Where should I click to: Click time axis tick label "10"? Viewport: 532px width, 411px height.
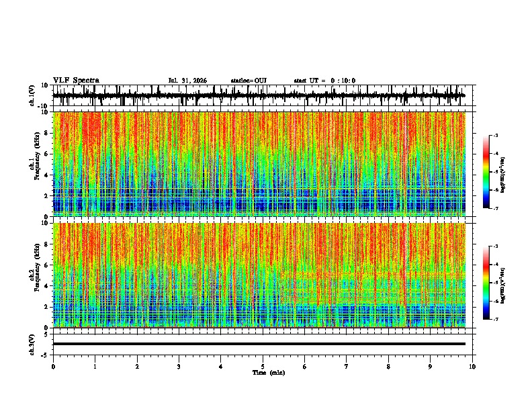(472, 367)
